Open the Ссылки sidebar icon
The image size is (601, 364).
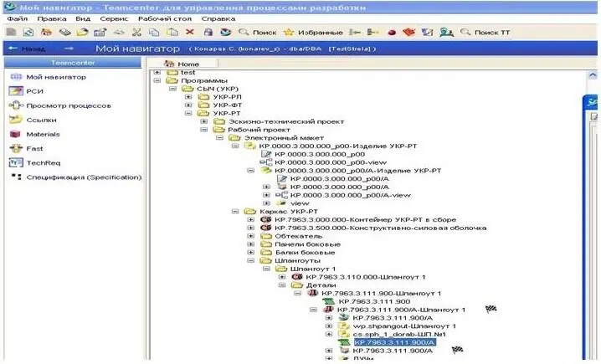click(x=16, y=120)
